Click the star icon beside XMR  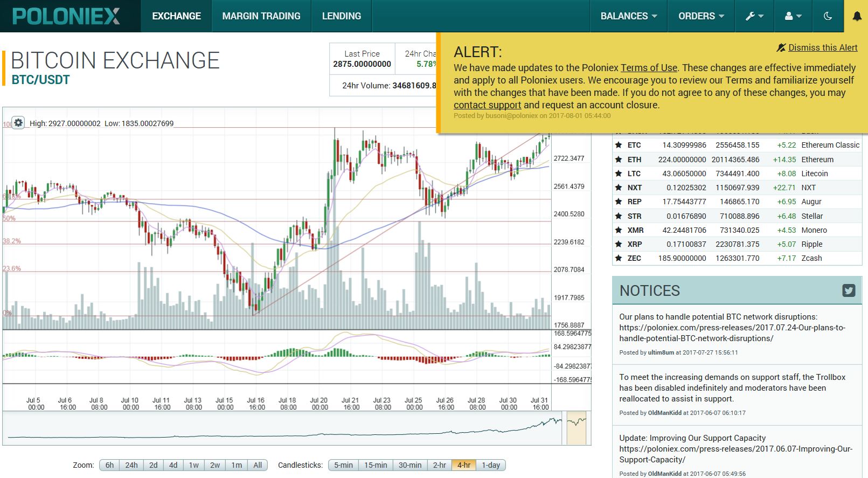(x=619, y=230)
